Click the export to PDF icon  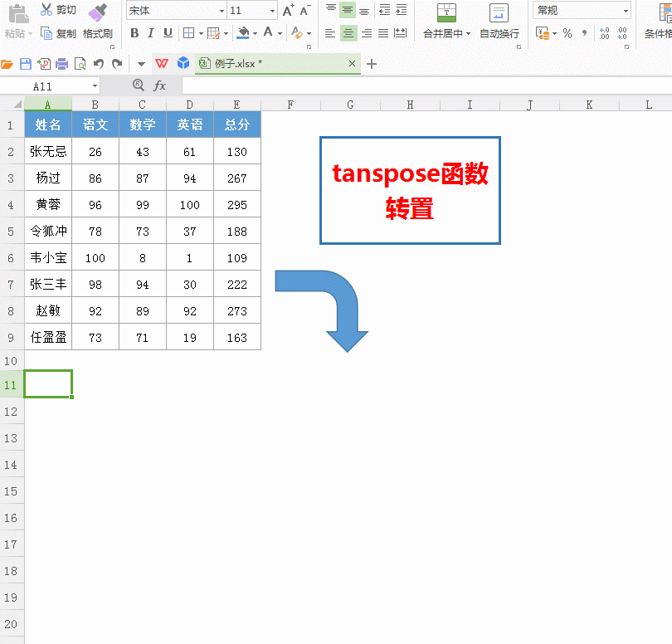(x=44, y=64)
